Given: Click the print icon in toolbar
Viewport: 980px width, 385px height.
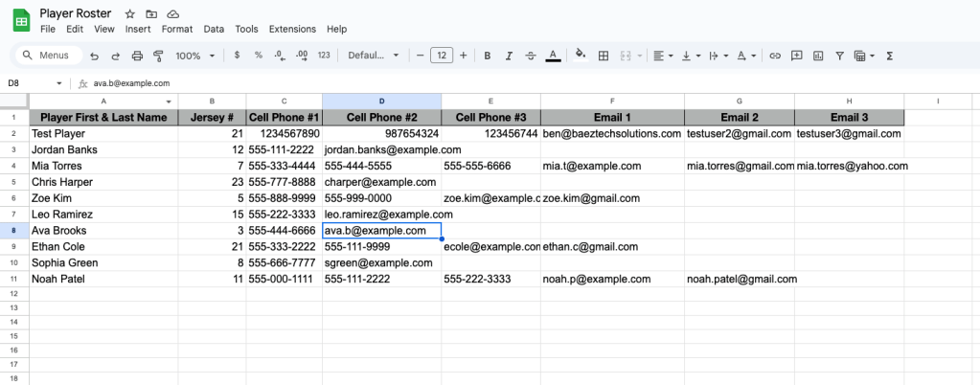Looking at the screenshot, I should (137, 56).
